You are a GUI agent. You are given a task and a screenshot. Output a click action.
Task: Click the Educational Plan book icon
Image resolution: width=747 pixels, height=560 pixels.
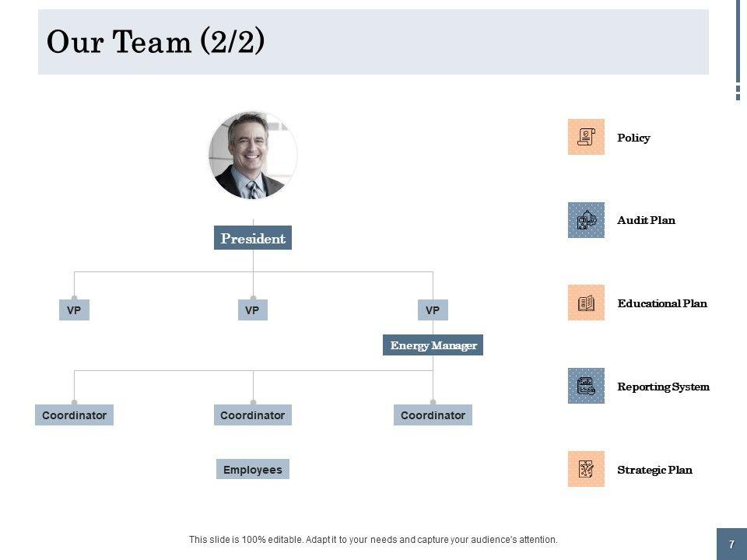pyautogui.click(x=586, y=303)
